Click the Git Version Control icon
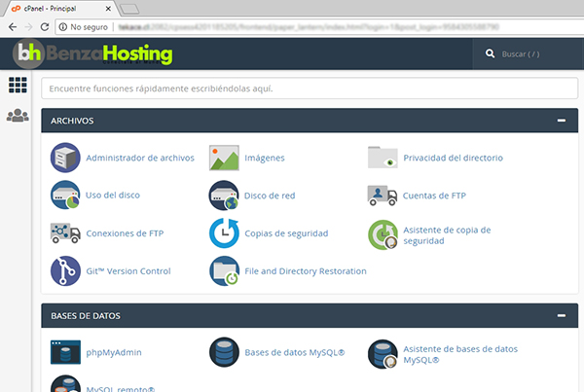Screen dimensions: 584x392 pyautogui.click(x=65, y=270)
